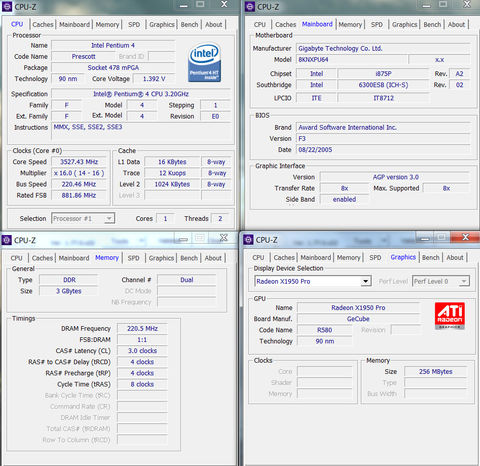Click the GPU memory Size value 256 MBytes

click(436, 372)
